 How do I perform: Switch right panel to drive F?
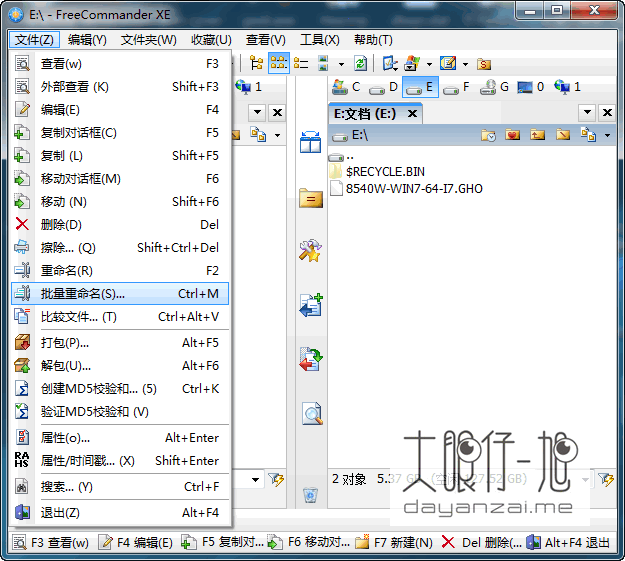pyautogui.click(x=456, y=87)
